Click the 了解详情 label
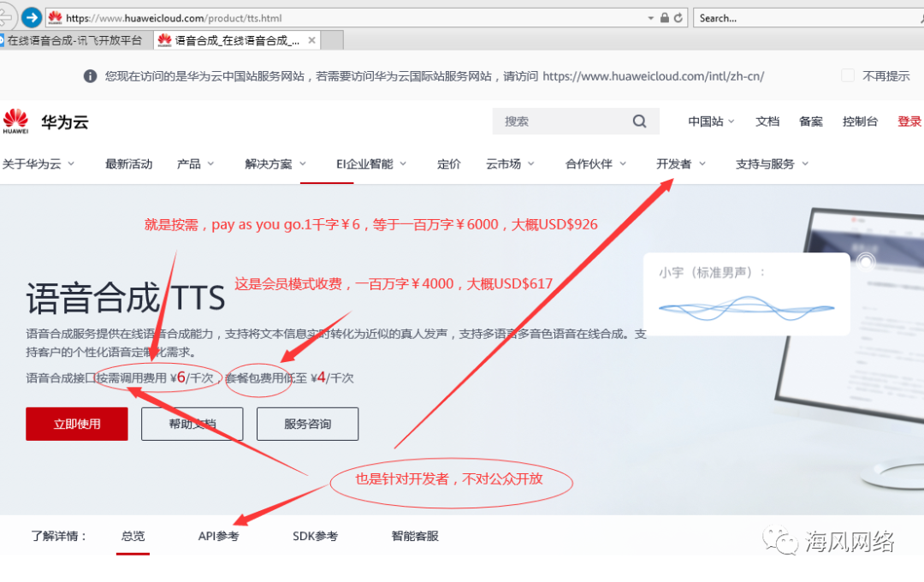Image resolution: width=924 pixels, height=582 pixels. (x=58, y=536)
